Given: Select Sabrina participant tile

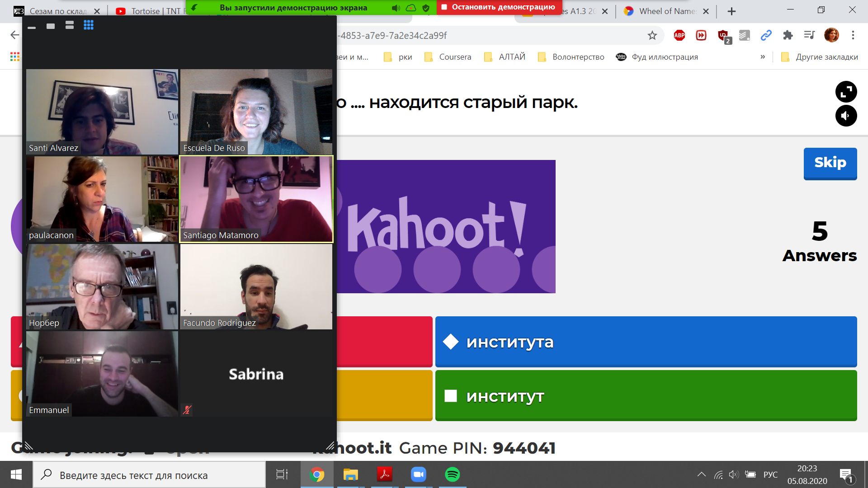Looking at the screenshot, I should [256, 374].
